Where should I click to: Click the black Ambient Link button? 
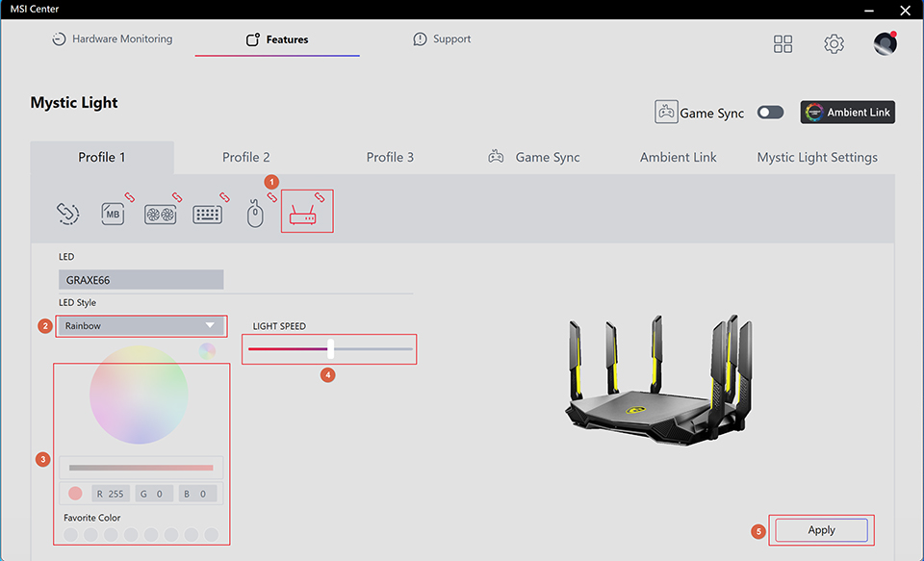[x=847, y=112]
